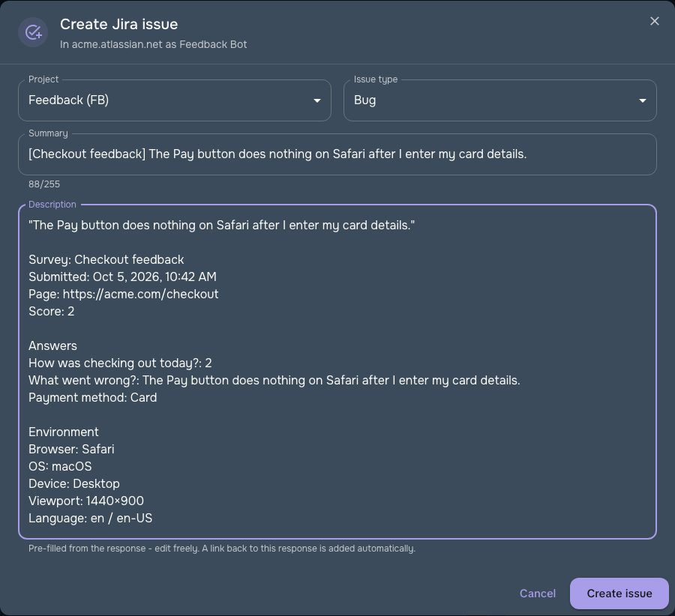Screen dimensions: 675x616
Task: Open the Project dropdown
Action: pyautogui.click(x=175, y=100)
